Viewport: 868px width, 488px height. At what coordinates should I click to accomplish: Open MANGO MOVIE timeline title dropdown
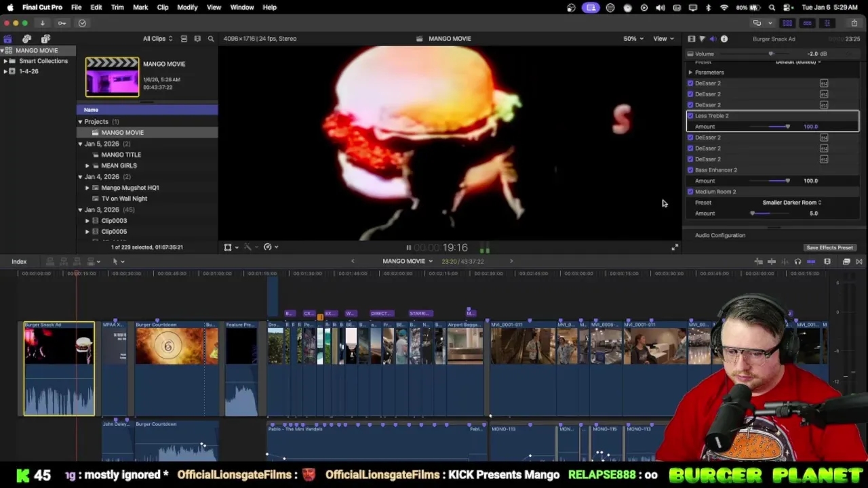(x=408, y=262)
